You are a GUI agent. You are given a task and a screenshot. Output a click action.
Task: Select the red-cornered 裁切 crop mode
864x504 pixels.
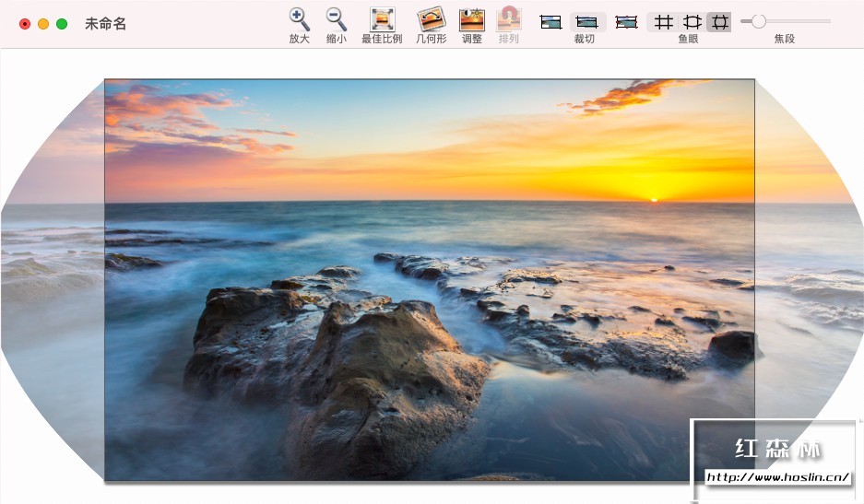[x=626, y=22]
